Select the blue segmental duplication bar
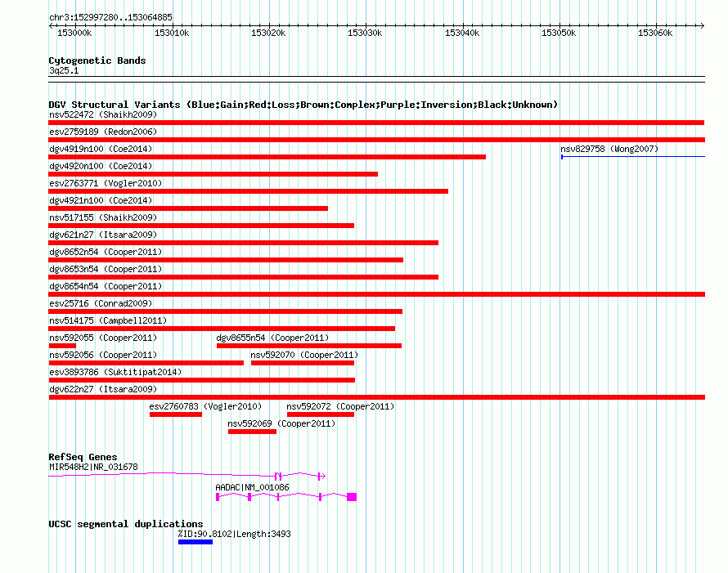This screenshot has width=728, height=573. click(x=195, y=542)
